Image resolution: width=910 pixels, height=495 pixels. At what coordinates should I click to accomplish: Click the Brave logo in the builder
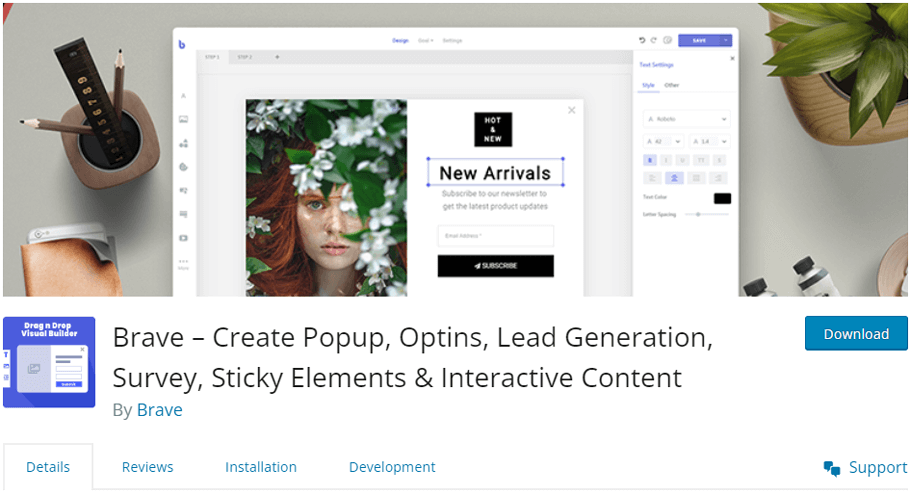click(x=182, y=45)
